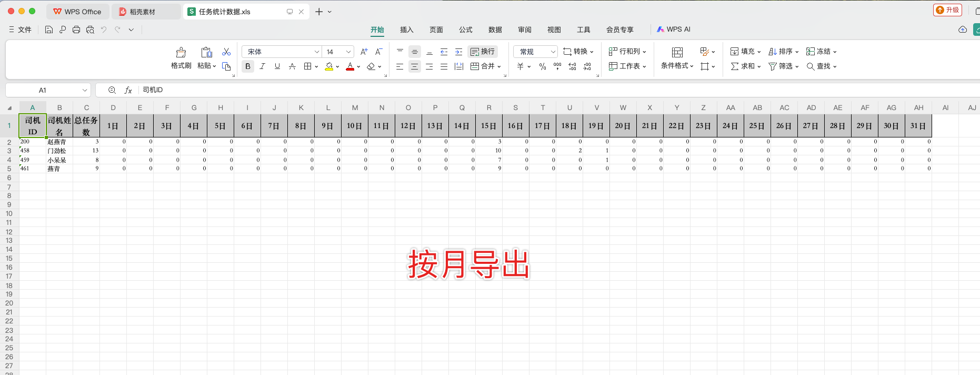Switch to the Formulas (公式) tab
Image resolution: width=980 pixels, height=375 pixels.
[x=466, y=29]
